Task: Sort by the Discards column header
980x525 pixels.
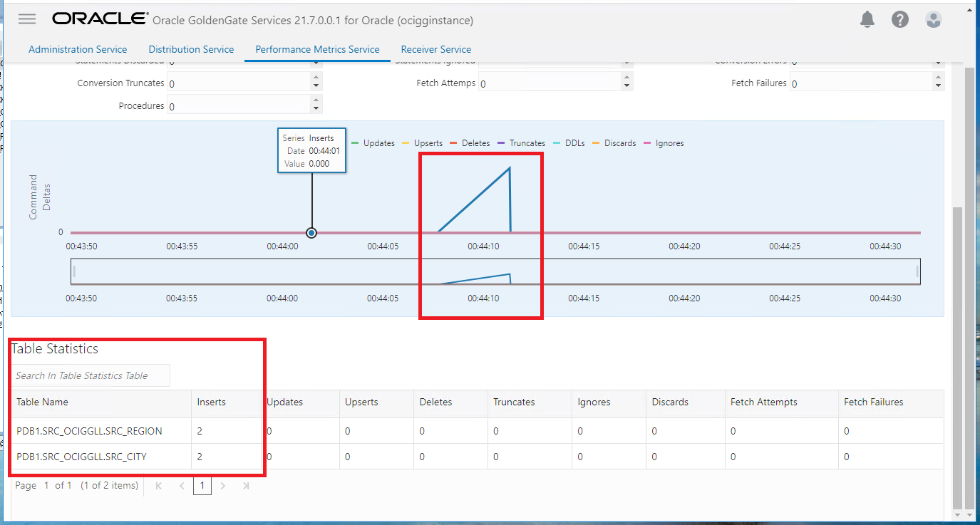Action: 686,402
